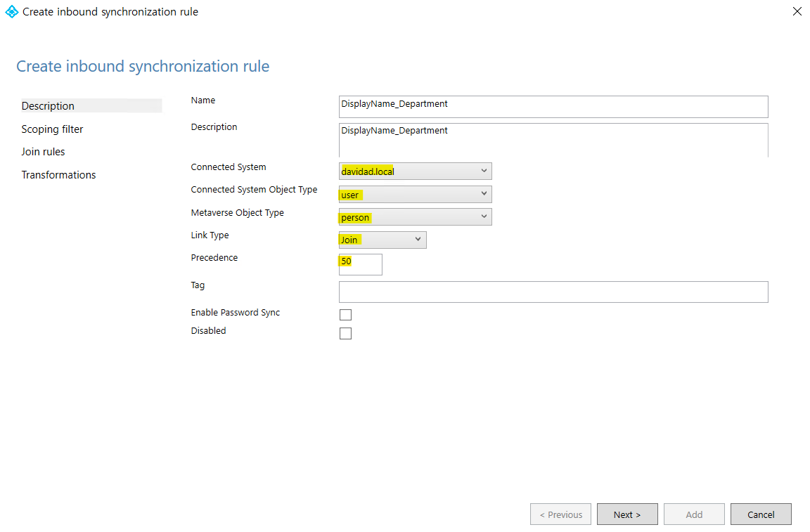Open the Metaverse Object Type dropdown showing person

click(416, 217)
